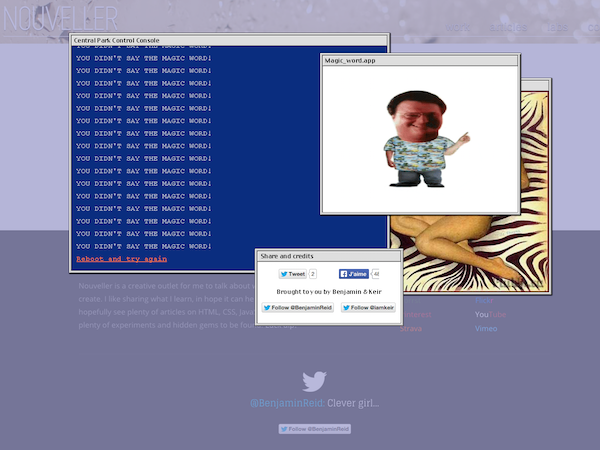Follow @BenjaminReid in Share and credits window
The image size is (600, 450).
point(298,308)
